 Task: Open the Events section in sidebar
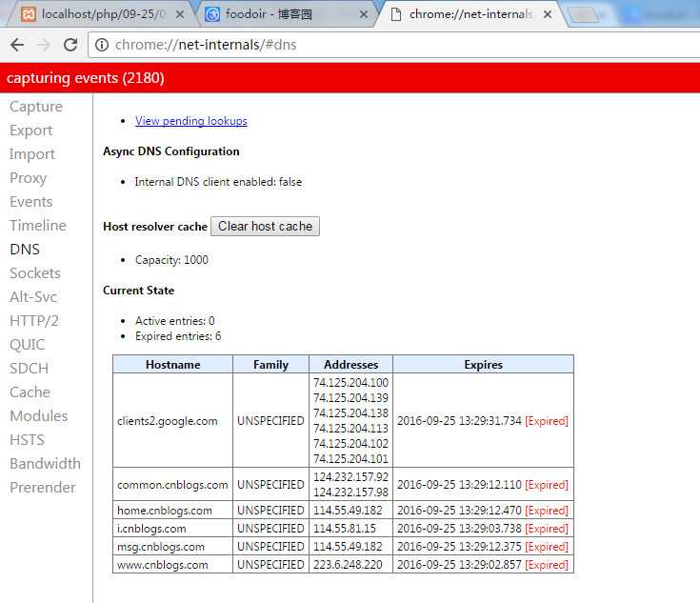(31, 201)
